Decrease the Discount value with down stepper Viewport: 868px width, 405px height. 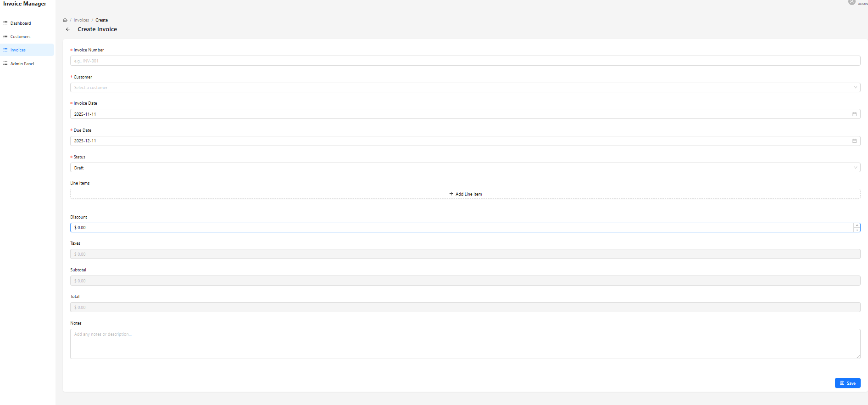[857, 230]
